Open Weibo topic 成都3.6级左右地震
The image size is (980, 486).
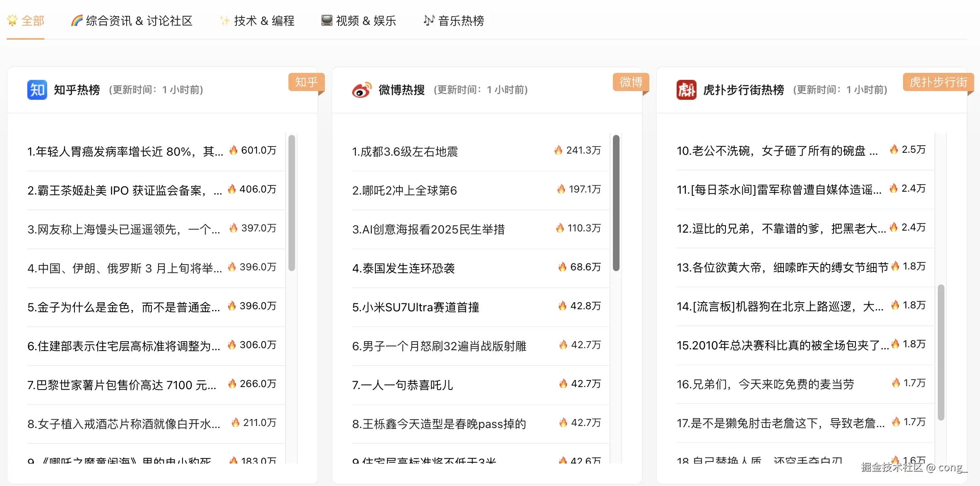(x=405, y=152)
